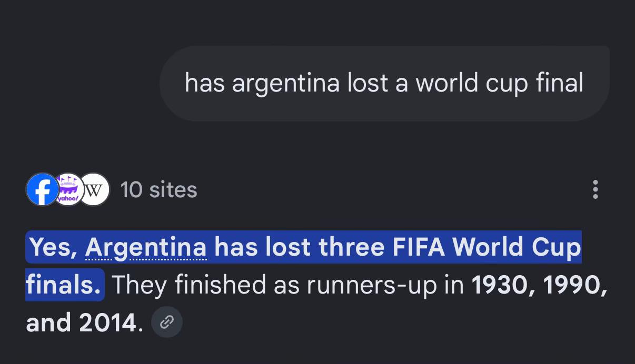Image resolution: width=635 pixels, height=364 pixels.
Task: Follow the underlined Argentina link
Action: coord(146,247)
